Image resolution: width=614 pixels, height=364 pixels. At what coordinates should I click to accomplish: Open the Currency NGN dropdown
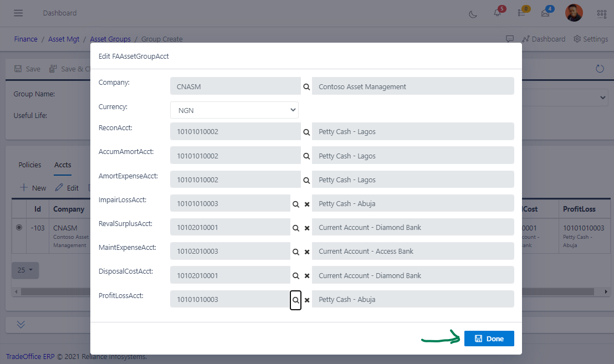tap(234, 110)
